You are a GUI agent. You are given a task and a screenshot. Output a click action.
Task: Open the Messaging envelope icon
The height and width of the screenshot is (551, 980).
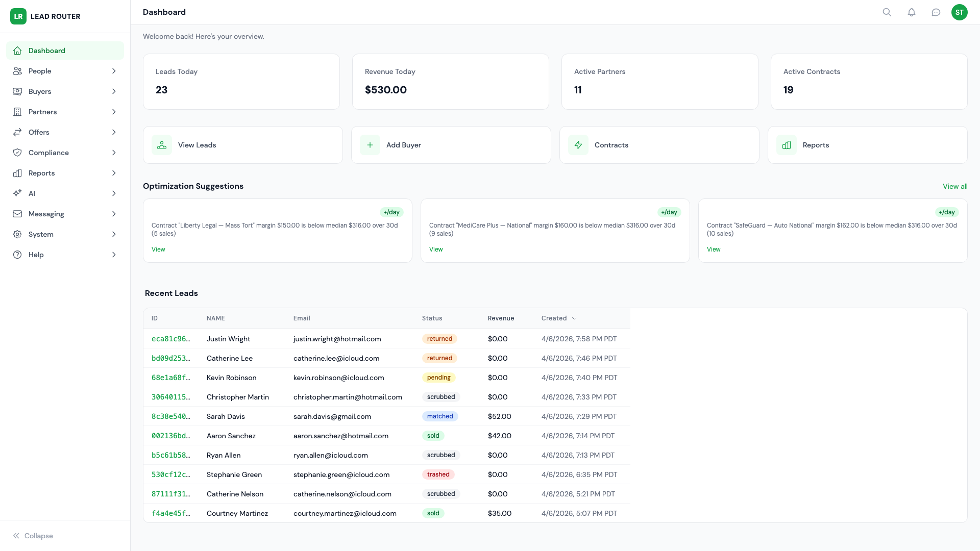pyautogui.click(x=17, y=214)
